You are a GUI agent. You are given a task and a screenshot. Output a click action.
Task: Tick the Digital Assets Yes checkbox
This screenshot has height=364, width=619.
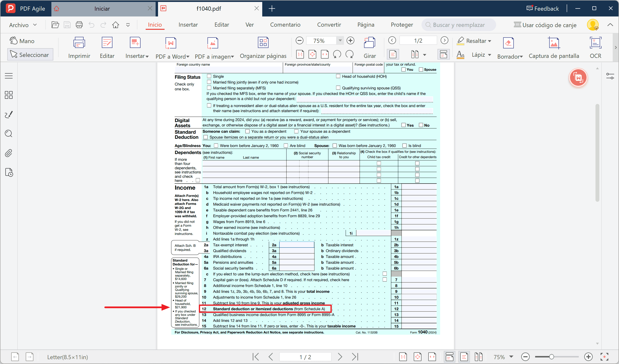(403, 125)
